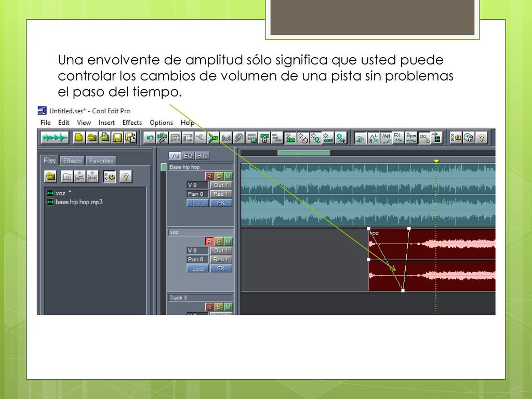Undo the last action from the toolbar
Screen dimensions: 532x399
click(149, 138)
